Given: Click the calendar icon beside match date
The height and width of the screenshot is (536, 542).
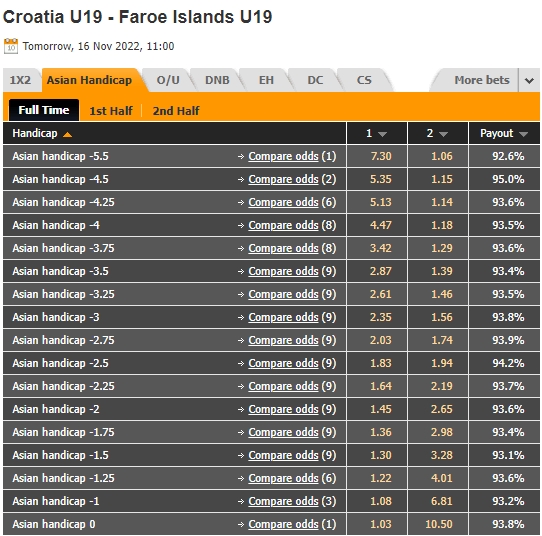Looking at the screenshot, I should (x=11, y=46).
